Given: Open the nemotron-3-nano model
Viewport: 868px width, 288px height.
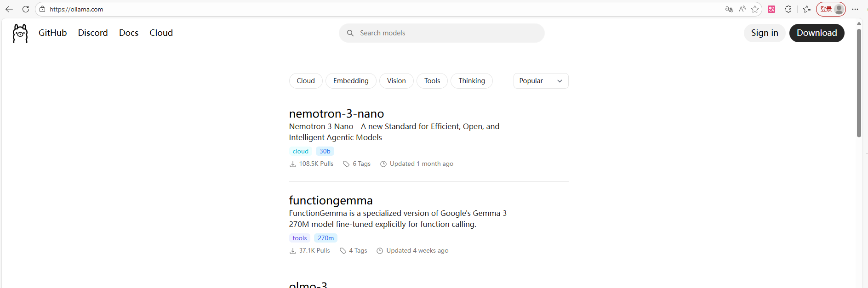Looking at the screenshot, I should (x=337, y=113).
